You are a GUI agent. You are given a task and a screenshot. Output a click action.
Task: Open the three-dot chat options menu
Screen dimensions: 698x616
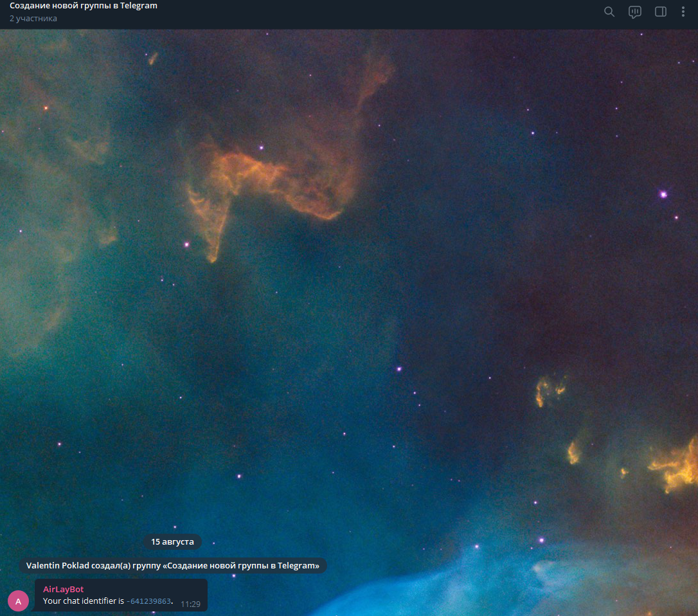pyautogui.click(x=683, y=12)
